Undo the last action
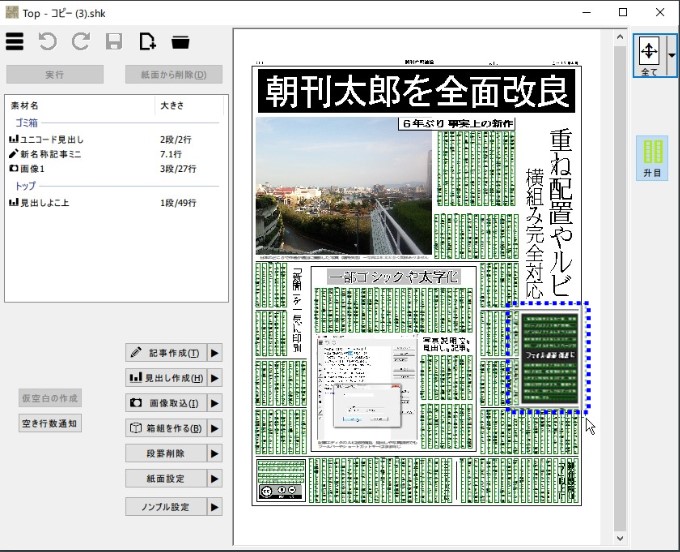Image resolution: width=680 pixels, height=552 pixels. [47, 42]
